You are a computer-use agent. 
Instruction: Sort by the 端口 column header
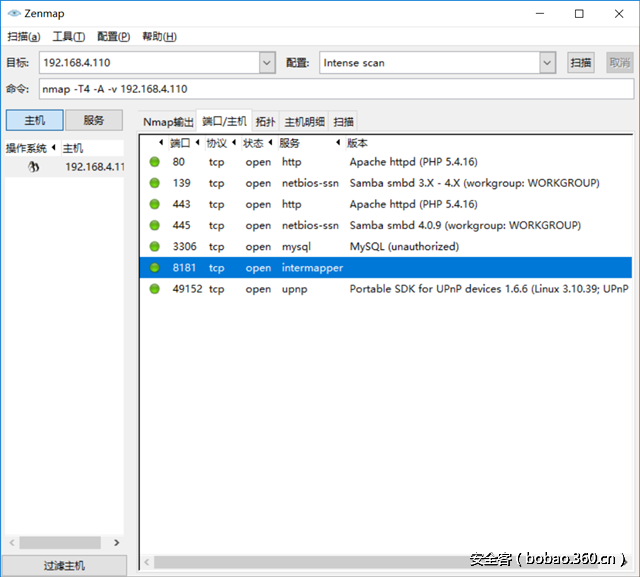[180, 143]
